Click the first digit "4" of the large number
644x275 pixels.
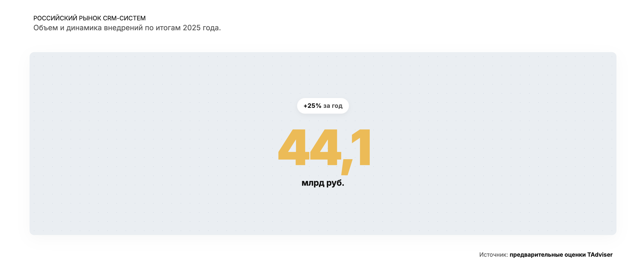(x=294, y=148)
